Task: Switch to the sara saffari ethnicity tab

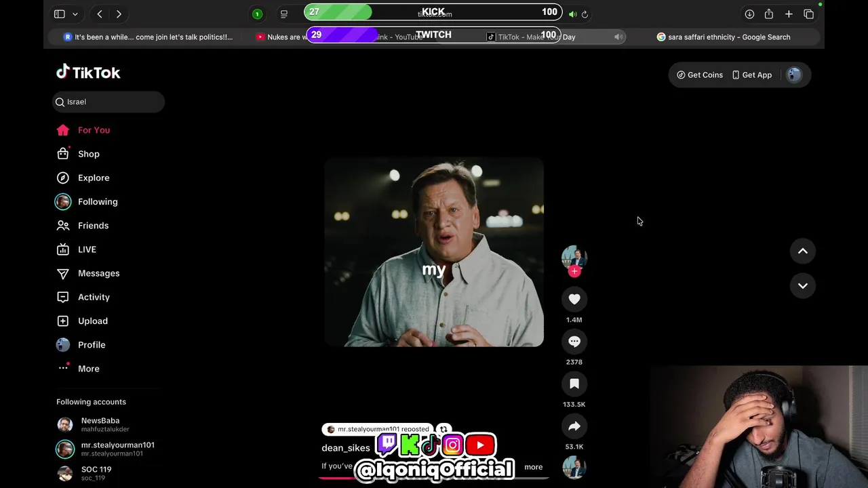Action: (x=724, y=37)
